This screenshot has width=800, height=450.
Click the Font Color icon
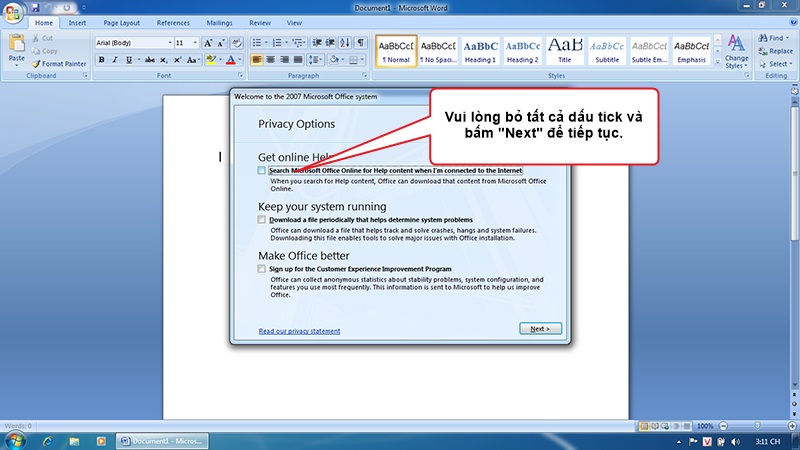pyautogui.click(x=231, y=60)
